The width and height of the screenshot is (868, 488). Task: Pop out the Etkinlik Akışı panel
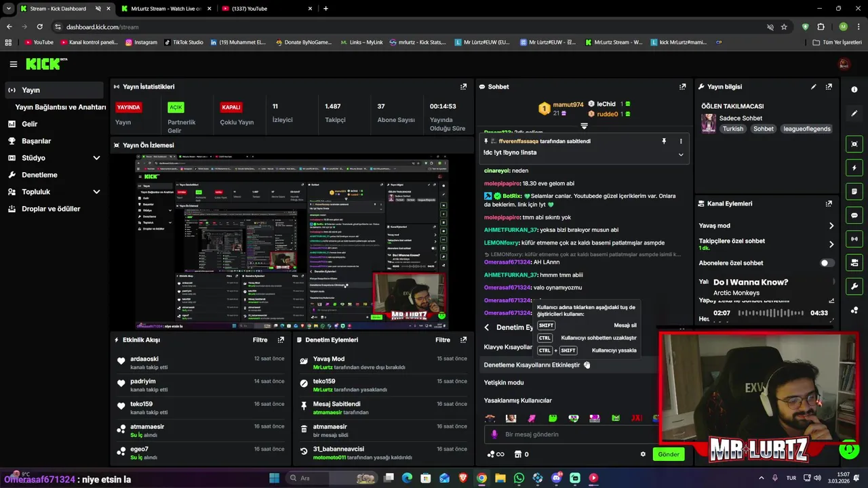pyautogui.click(x=281, y=340)
